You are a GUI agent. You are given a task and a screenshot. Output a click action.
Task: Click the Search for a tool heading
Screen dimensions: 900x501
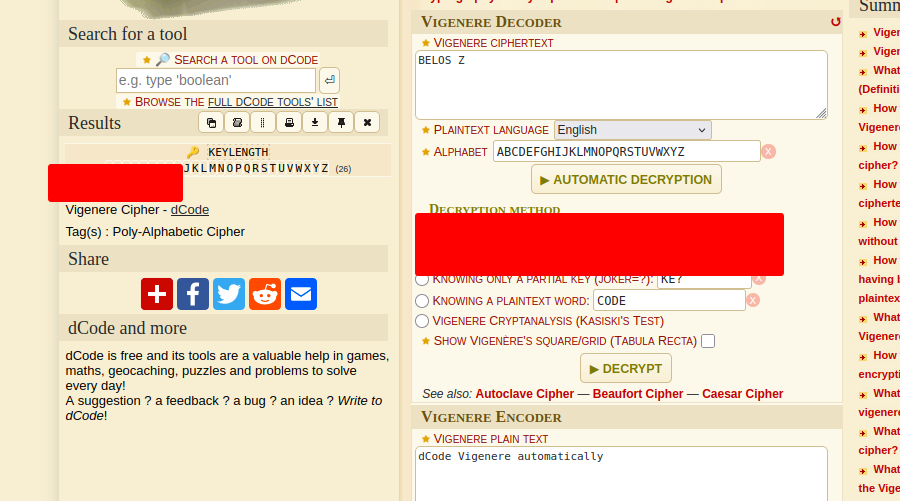(x=127, y=34)
